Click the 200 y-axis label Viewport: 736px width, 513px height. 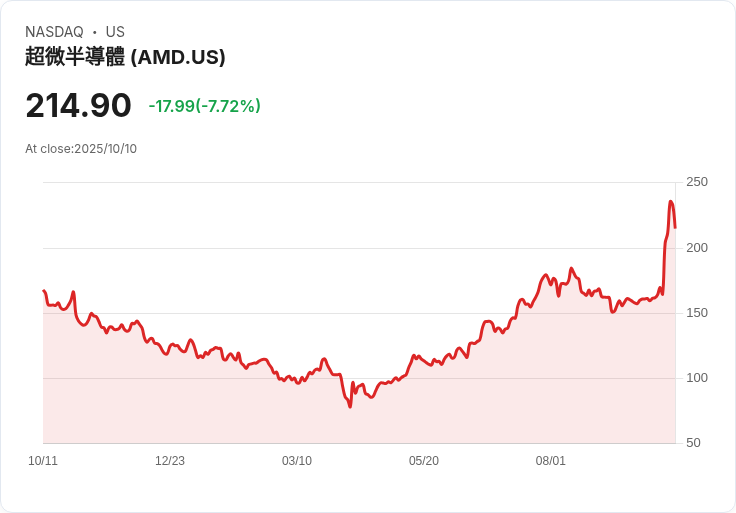tap(697, 247)
